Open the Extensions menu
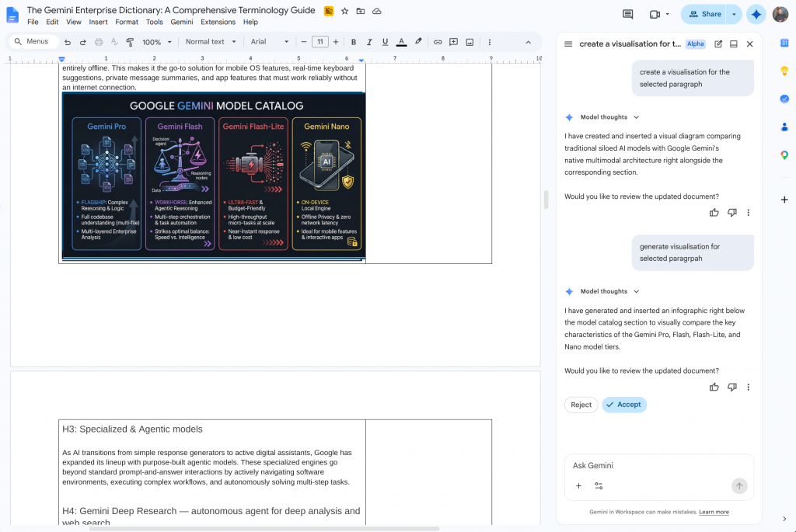This screenshot has width=796, height=532. 218,22
